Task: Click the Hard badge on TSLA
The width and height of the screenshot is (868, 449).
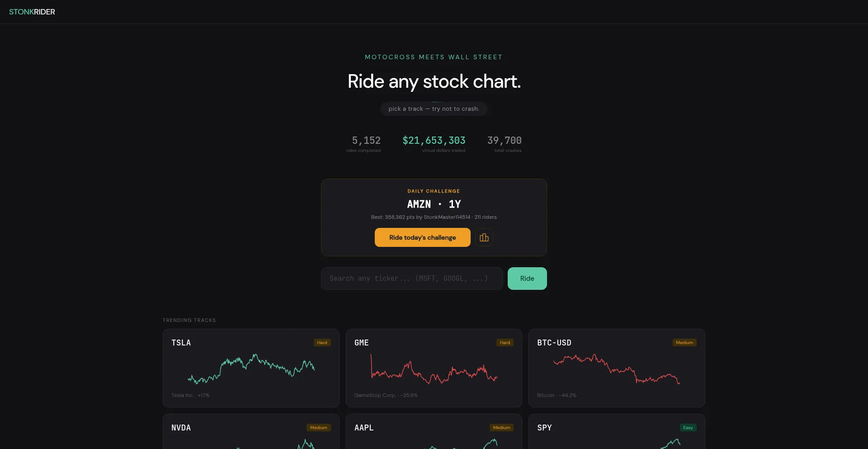Action: (322, 343)
